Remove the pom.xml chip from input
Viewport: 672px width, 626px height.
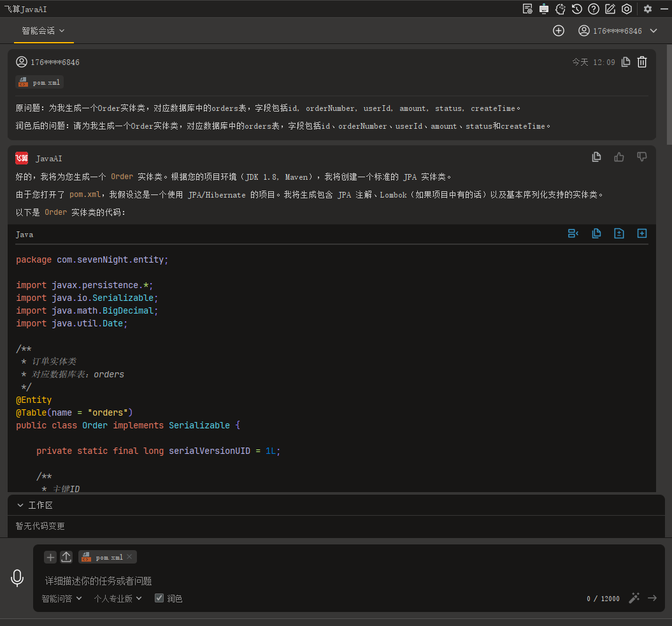(129, 557)
